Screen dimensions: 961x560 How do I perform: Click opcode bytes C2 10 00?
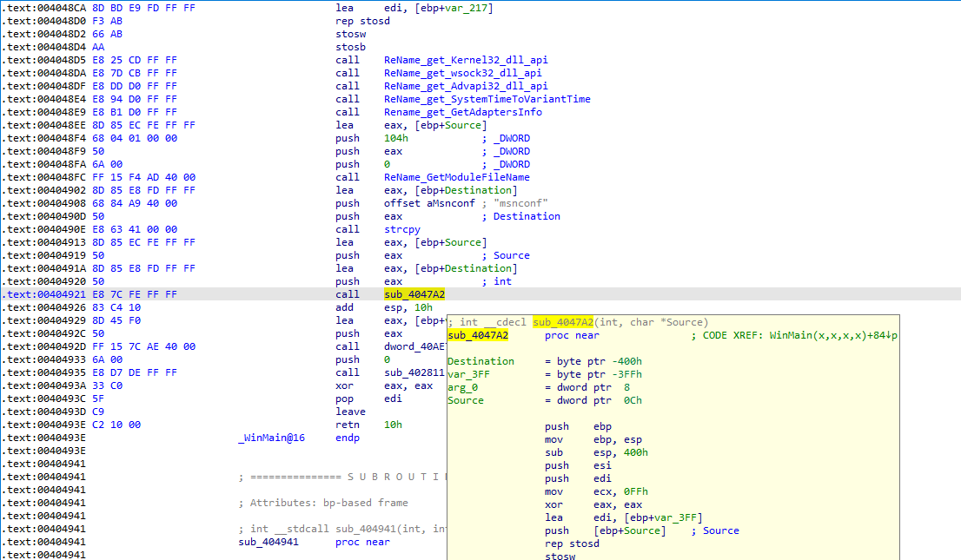coord(116,425)
